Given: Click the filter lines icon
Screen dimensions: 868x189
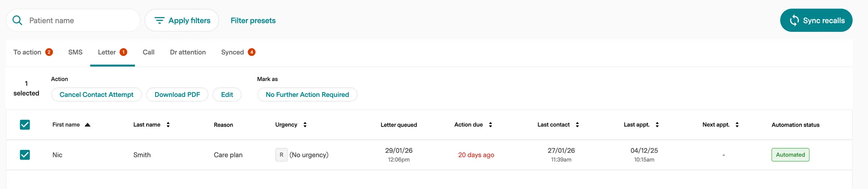Looking at the screenshot, I should [159, 20].
